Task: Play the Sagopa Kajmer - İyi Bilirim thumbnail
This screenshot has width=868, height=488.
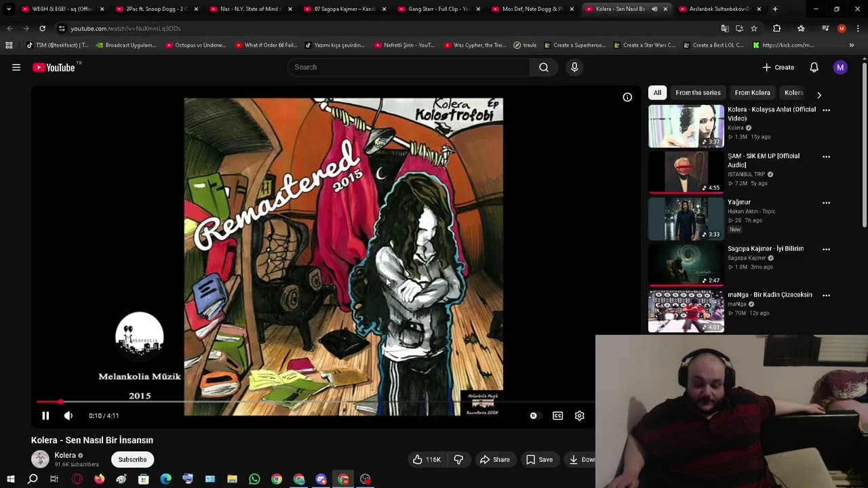Action: (686, 265)
